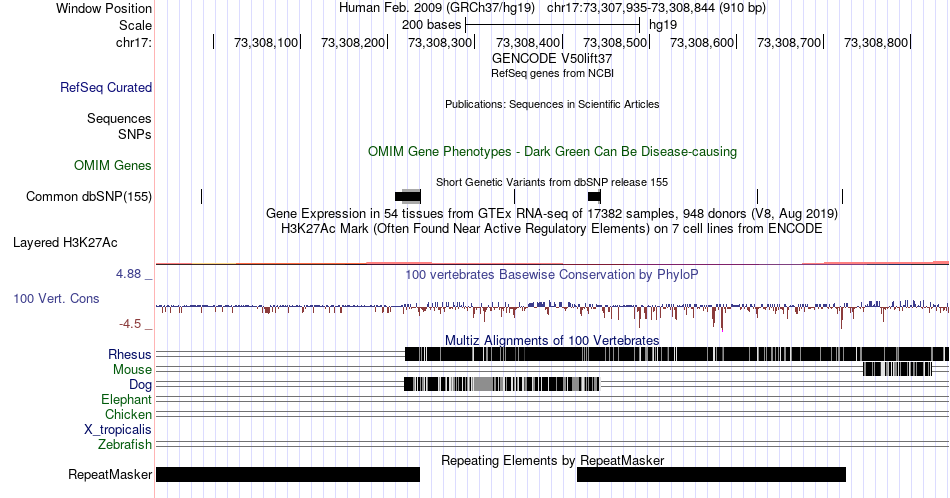Click the Scale label

pyautogui.click(x=135, y=25)
